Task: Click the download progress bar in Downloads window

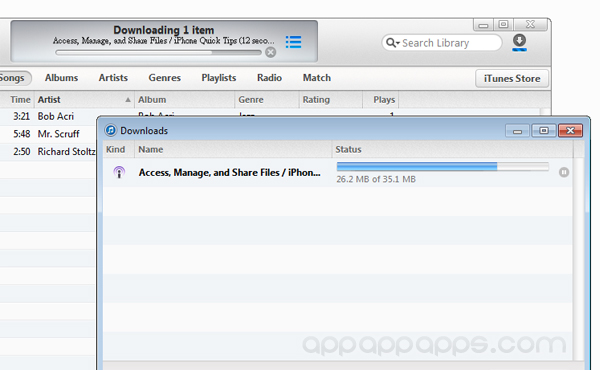Action: pyautogui.click(x=443, y=166)
